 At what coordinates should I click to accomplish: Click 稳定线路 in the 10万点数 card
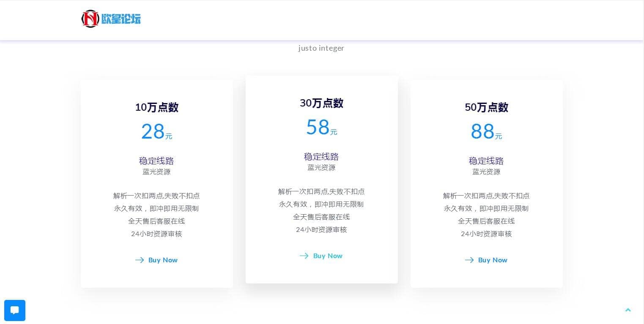click(156, 161)
